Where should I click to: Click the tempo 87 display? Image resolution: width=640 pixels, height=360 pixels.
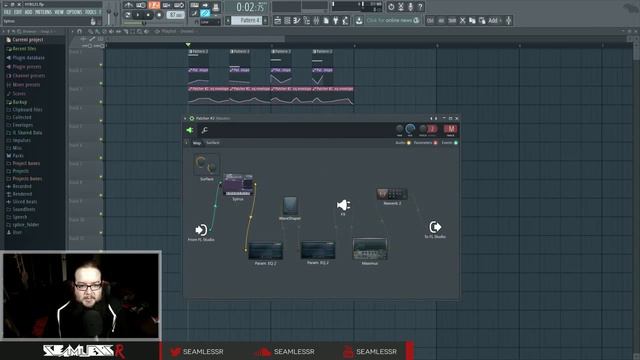[177, 15]
